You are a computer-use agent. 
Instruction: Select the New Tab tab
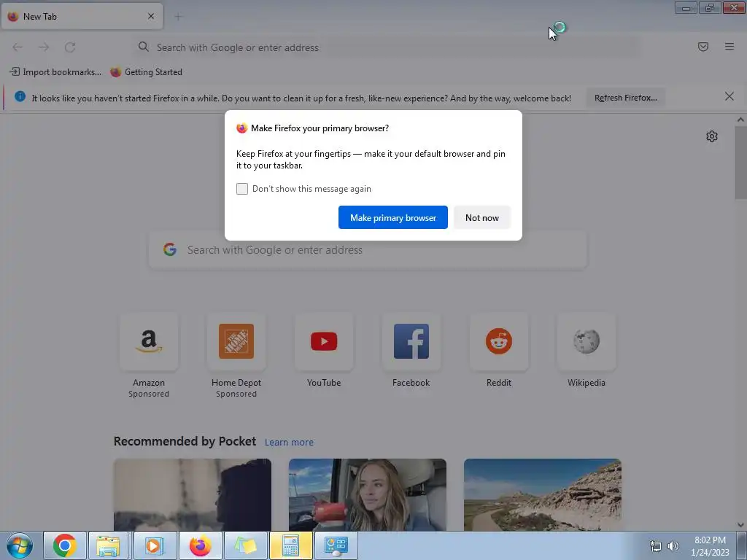(x=82, y=17)
